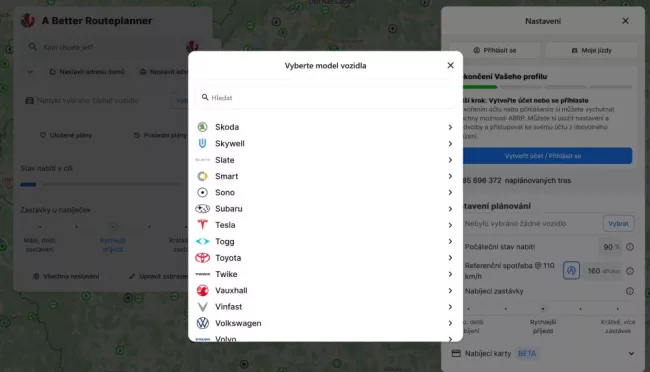The height and width of the screenshot is (372, 650).
Task: Click the Přihlásit se button
Action: pos(495,50)
